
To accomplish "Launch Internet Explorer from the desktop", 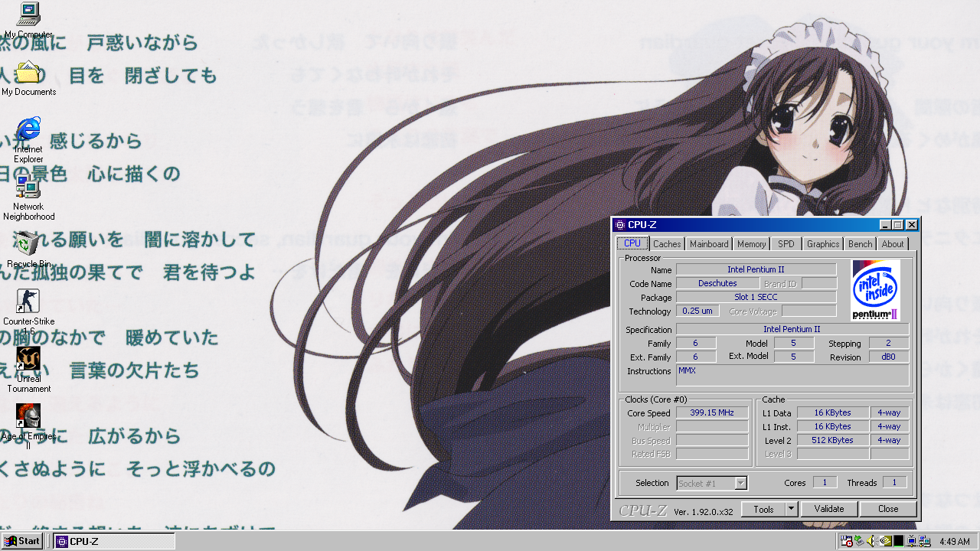I will pos(28,129).
